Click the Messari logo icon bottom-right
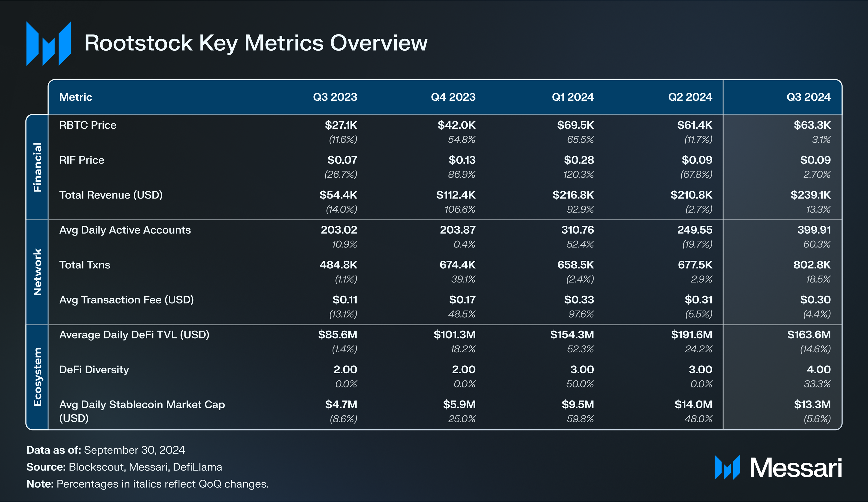Screen dimensions: 868x502 [x=727, y=467]
